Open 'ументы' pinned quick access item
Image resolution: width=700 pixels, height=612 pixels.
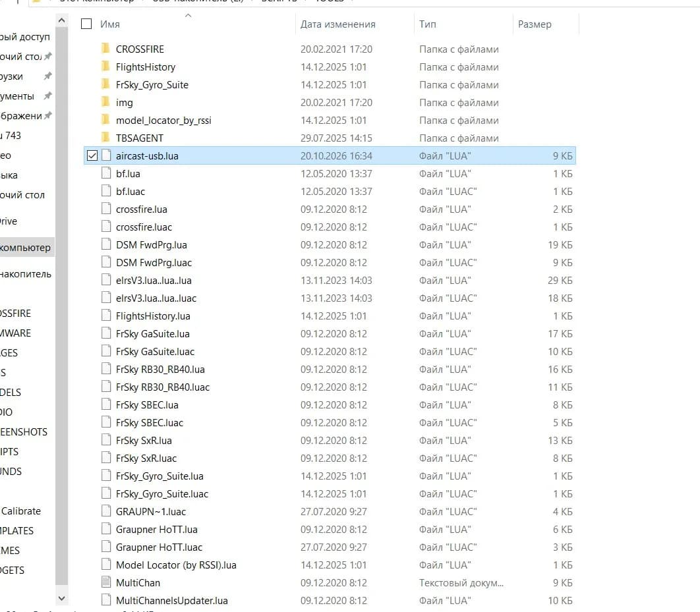(17, 96)
